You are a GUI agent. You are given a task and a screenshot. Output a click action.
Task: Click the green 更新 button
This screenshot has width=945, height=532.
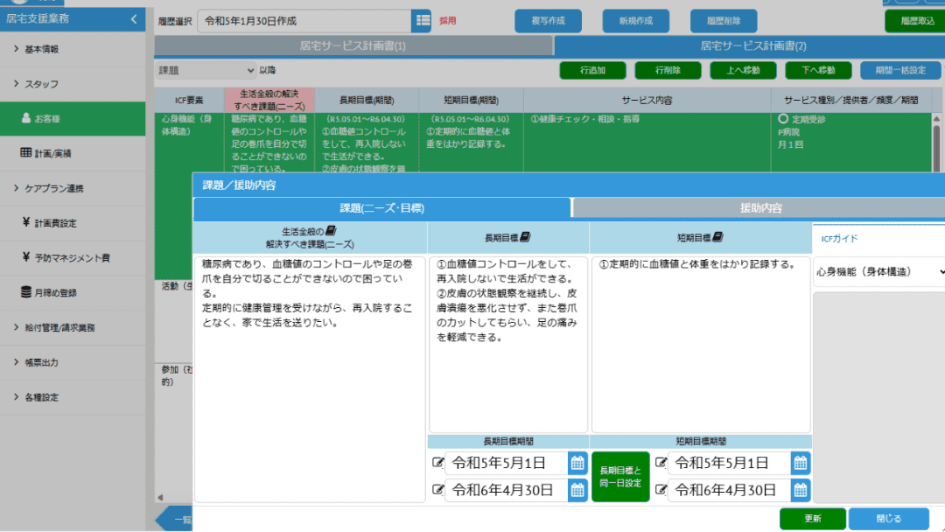click(x=812, y=519)
